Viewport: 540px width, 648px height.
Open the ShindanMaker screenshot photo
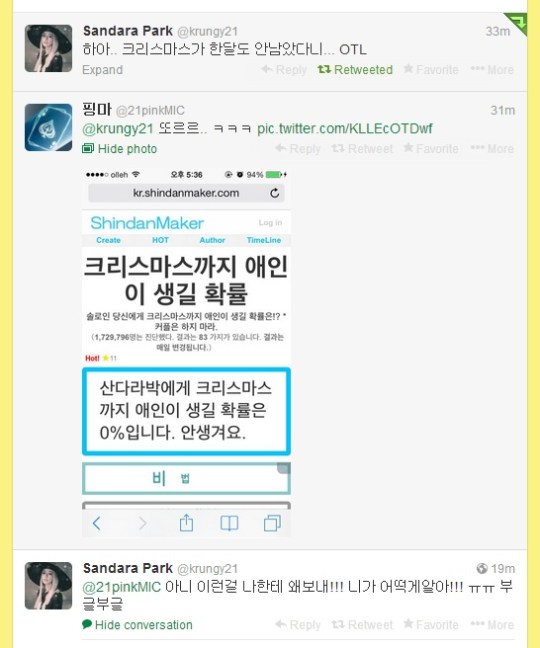[x=186, y=353]
